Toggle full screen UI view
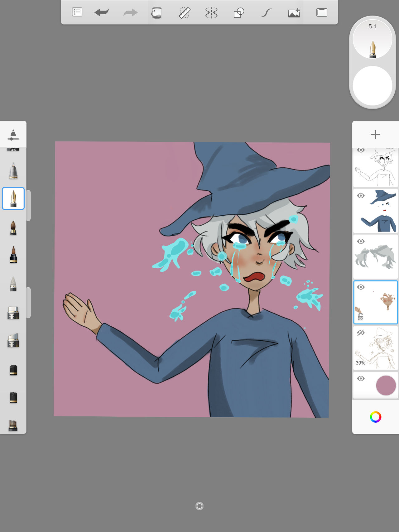The height and width of the screenshot is (532, 399). coord(322,12)
